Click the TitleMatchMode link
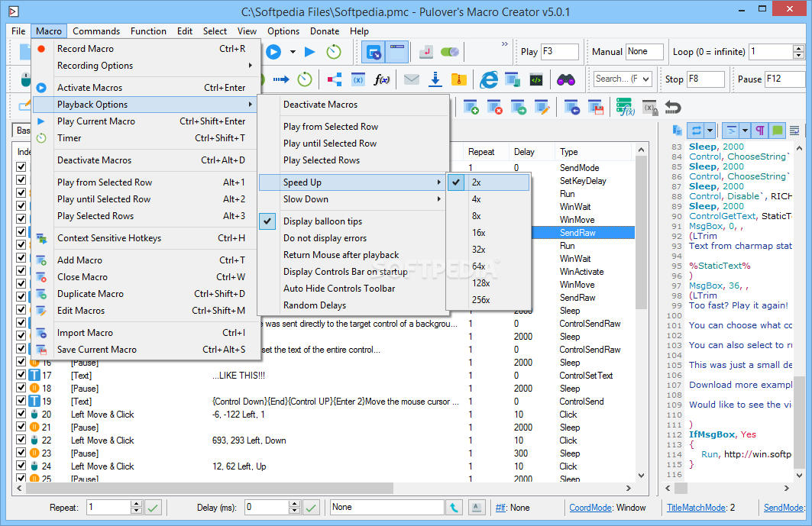The height and width of the screenshot is (526, 812). [x=696, y=508]
